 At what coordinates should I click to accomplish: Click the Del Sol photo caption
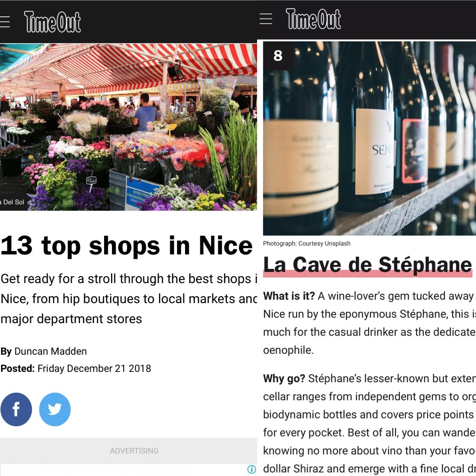click(x=12, y=202)
